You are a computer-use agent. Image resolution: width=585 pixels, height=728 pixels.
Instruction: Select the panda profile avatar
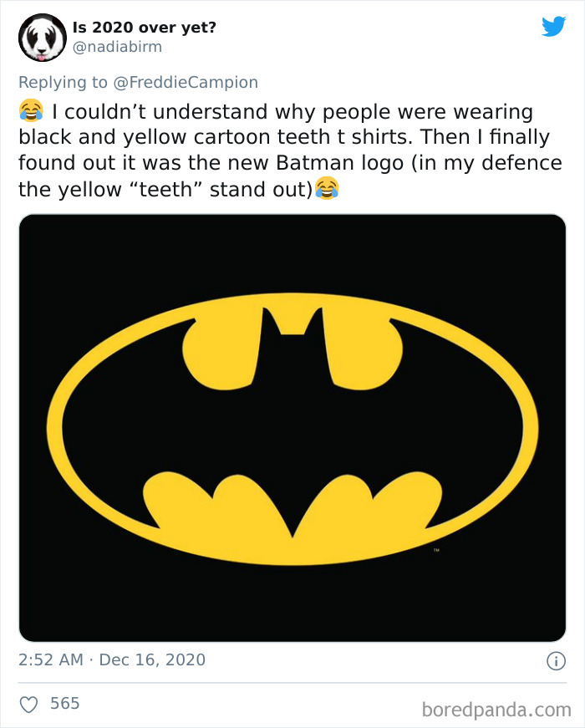pyautogui.click(x=41, y=37)
